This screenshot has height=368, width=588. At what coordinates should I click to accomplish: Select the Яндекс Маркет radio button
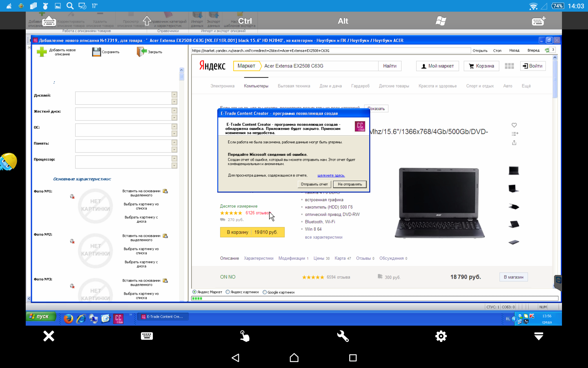(x=194, y=292)
